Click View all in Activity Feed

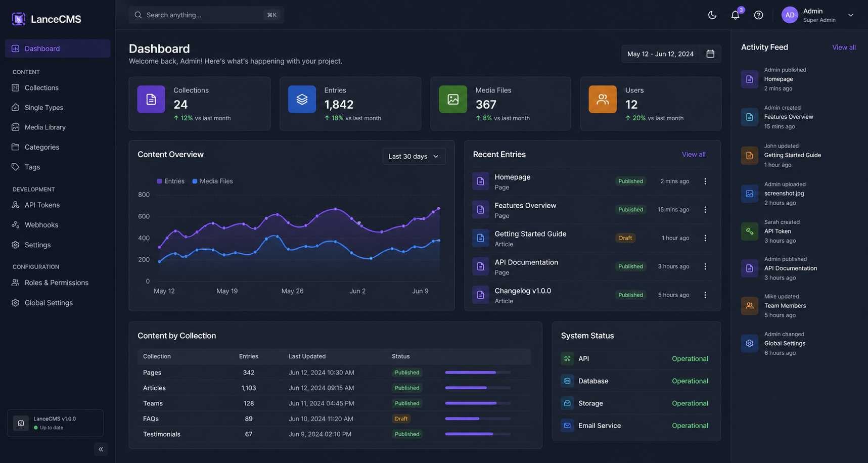tap(844, 48)
